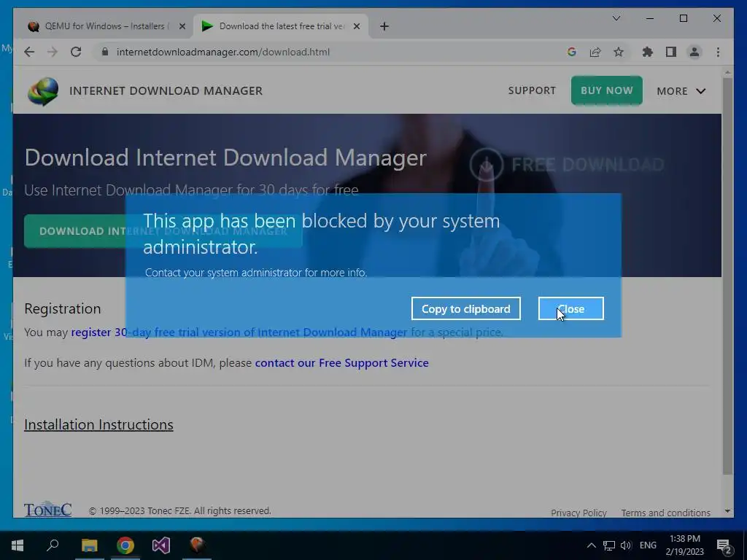The image size is (747, 560).
Task: Open network status tray icon
Action: pyautogui.click(x=609, y=545)
